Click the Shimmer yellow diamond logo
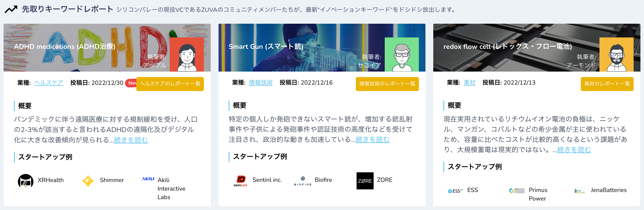Viewport: 644px width, 210px height. [x=88, y=181]
